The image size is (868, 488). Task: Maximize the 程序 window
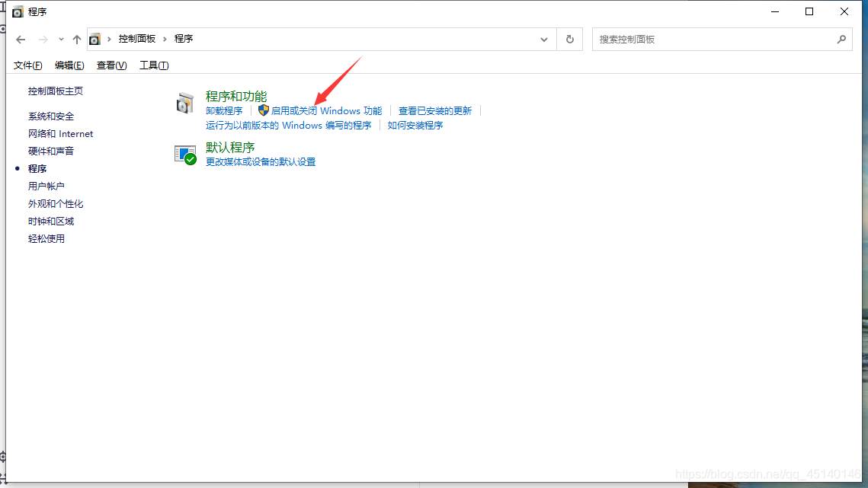pos(809,11)
